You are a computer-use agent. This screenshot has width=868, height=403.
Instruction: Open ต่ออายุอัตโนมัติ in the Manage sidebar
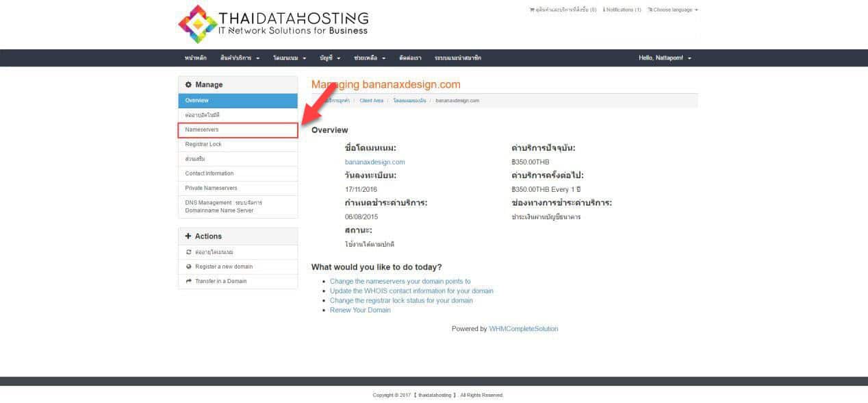coord(238,115)
